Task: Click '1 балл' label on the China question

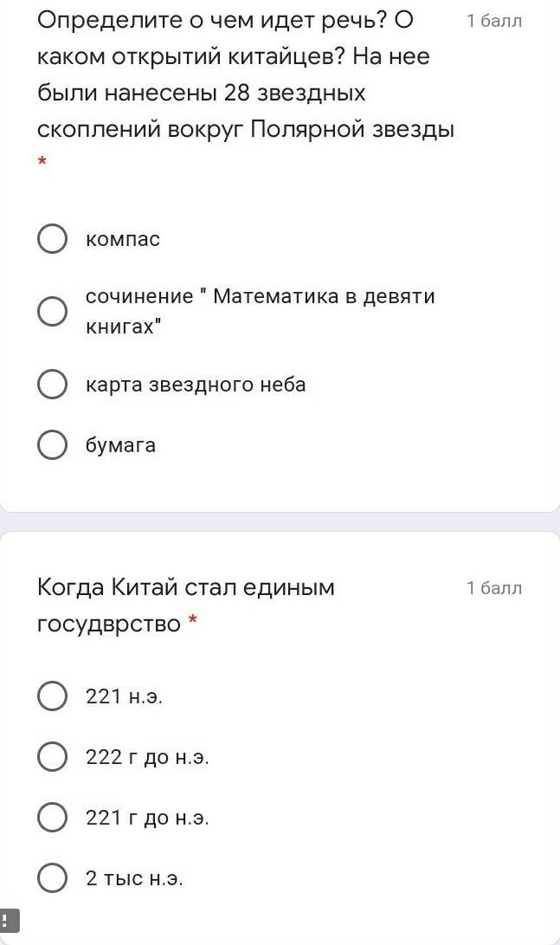Action: point(494,588)
